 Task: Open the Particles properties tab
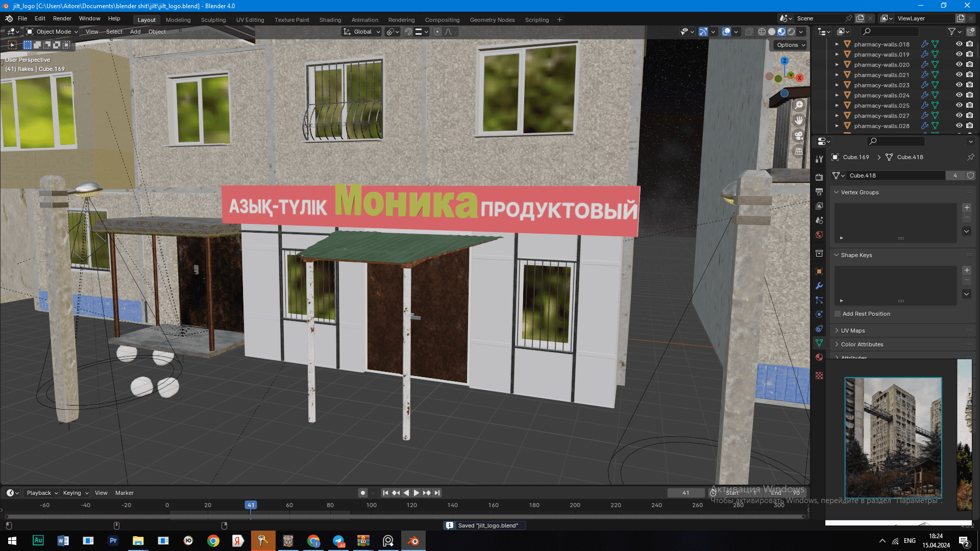819,300
